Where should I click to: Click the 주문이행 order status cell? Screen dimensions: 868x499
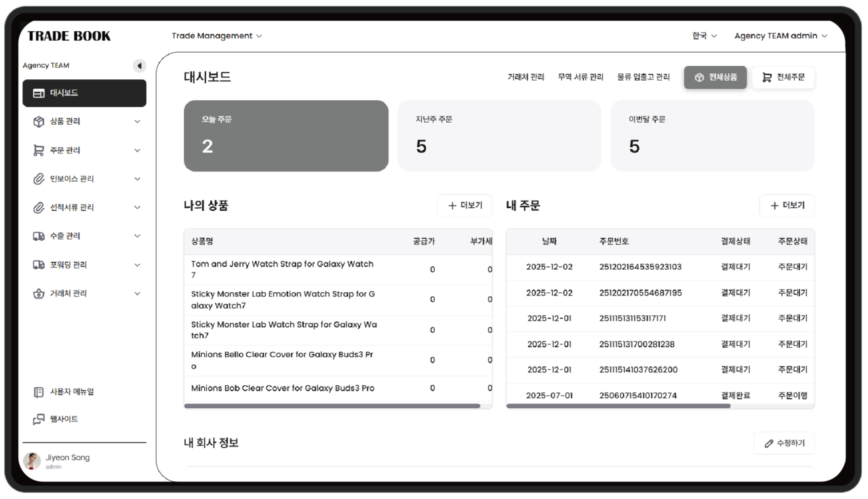(x=793, y=396)
